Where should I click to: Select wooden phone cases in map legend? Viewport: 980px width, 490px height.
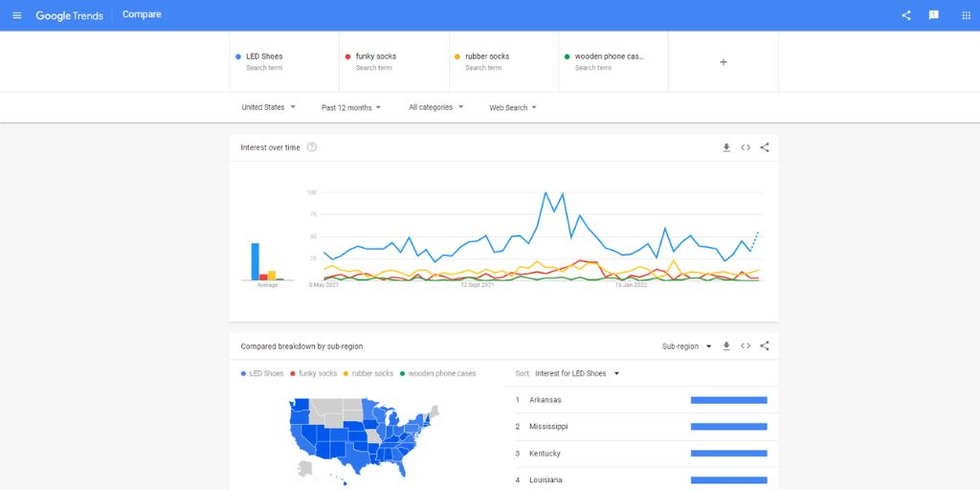tap(438, 374)
